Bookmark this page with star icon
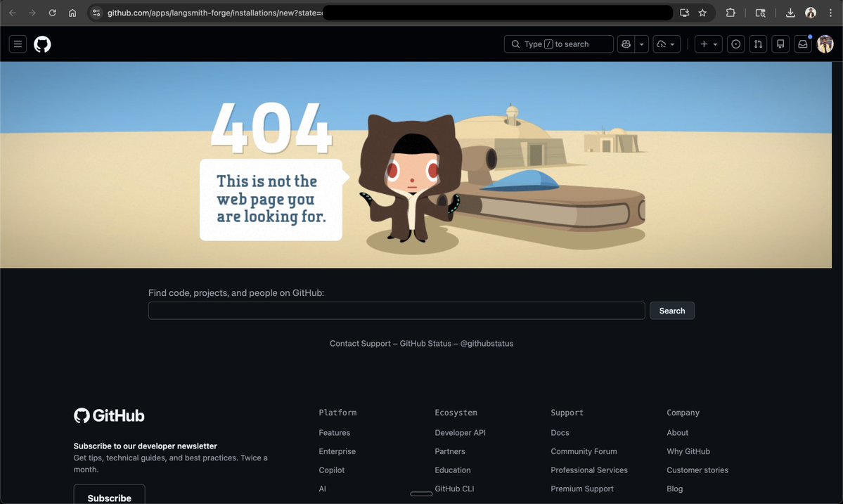 (x=702, y=13)
